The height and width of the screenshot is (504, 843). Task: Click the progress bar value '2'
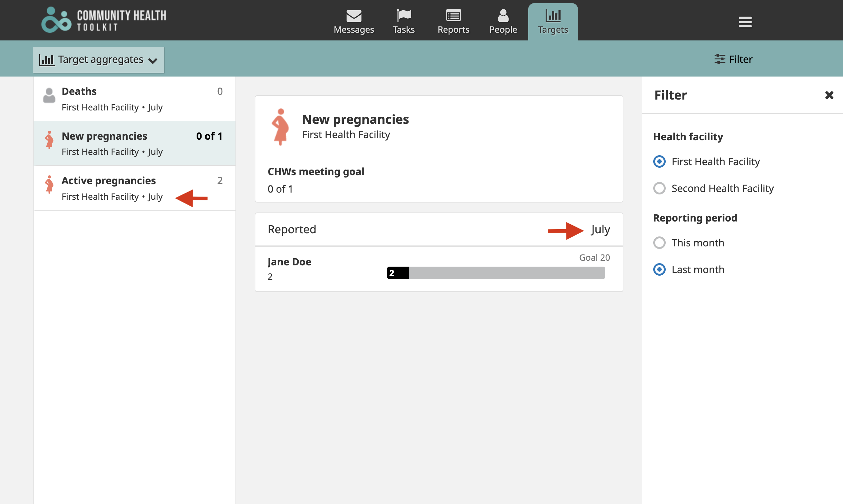coord(391,273)
